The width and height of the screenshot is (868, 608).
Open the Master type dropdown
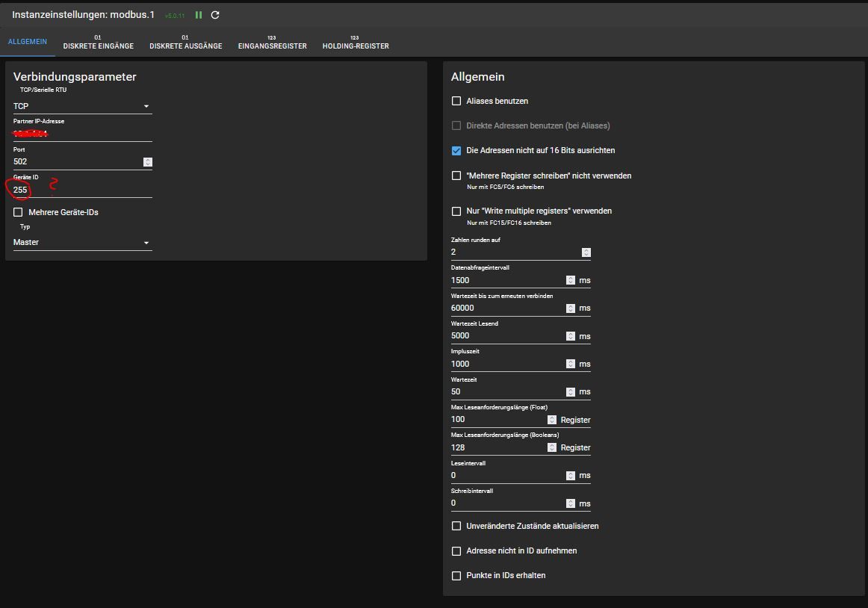click(x=82, y=242)
